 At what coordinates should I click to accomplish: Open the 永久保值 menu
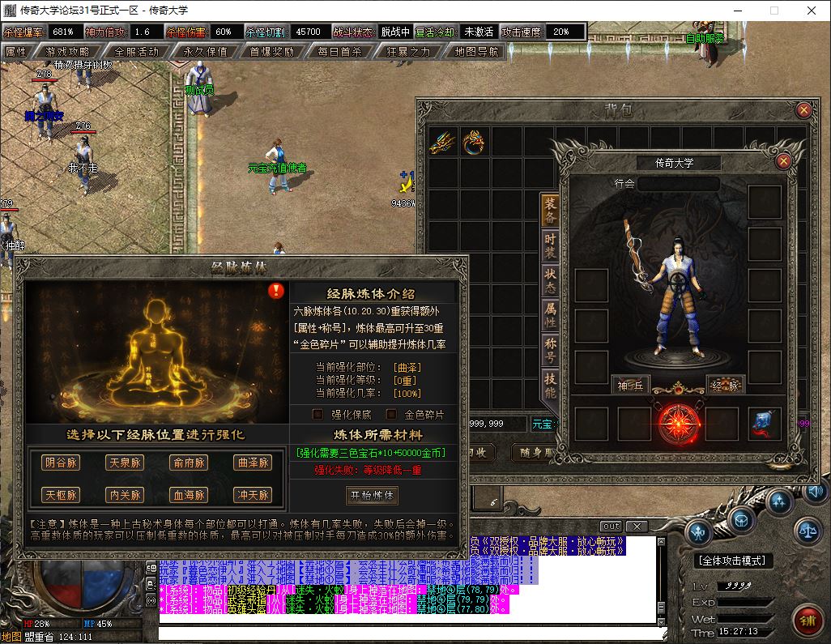pyautogui.click(x=205, y=51)
